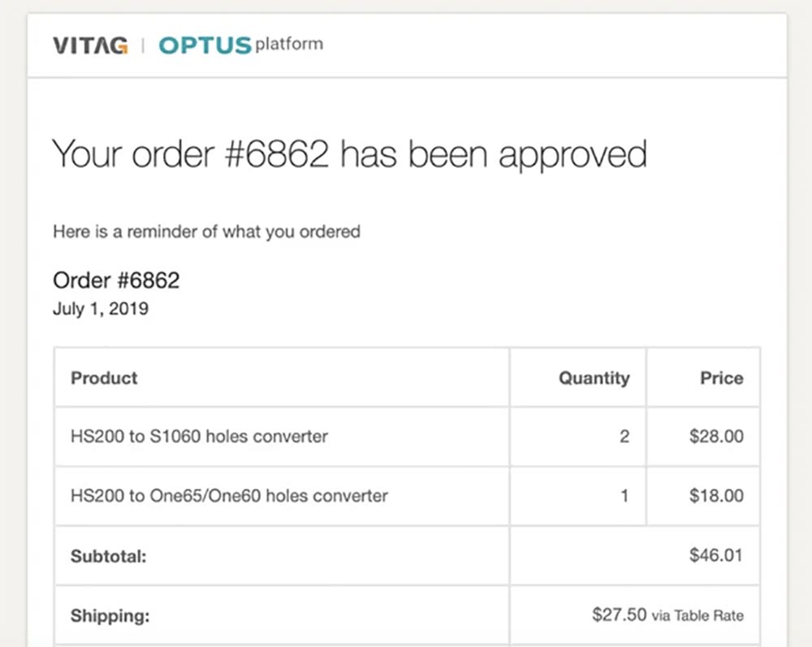Click quantity 1 of One65/One60 converter
The width and height of the screenshot is (812, 647).
(624, 494)
